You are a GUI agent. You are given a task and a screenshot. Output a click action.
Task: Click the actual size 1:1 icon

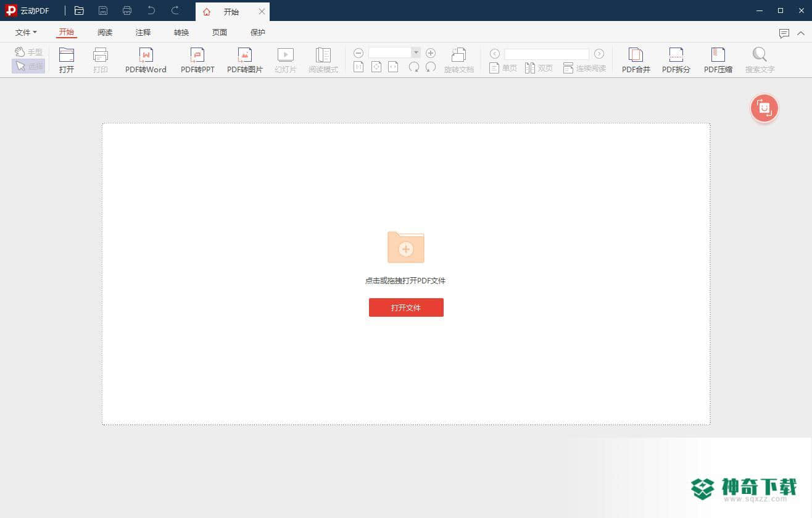[x=358, y=67]
